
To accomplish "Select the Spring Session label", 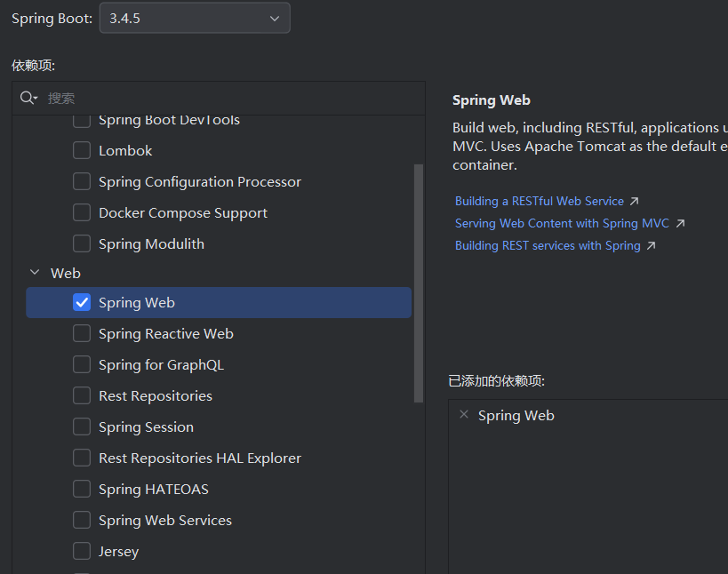I will [147, 427].
